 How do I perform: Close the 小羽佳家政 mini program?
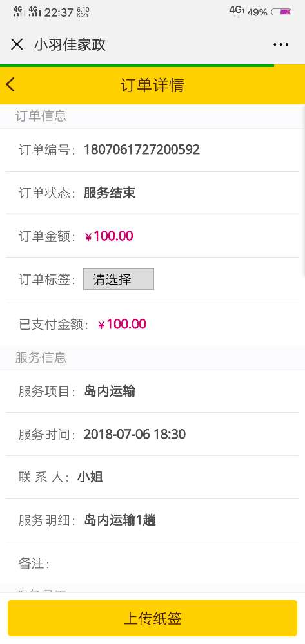click(17, 44)
